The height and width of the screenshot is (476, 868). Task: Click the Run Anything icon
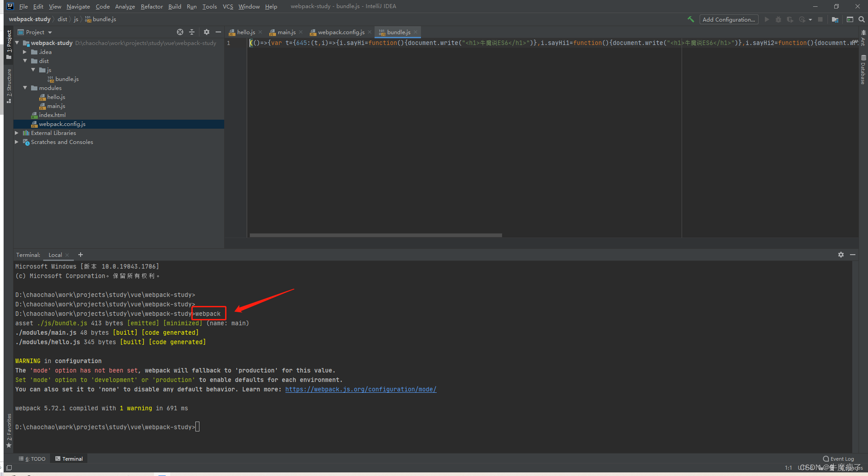(850, 19)
